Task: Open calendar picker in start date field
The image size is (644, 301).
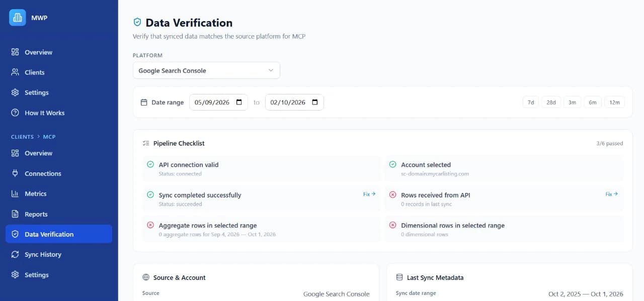Action: coord(239,102)
